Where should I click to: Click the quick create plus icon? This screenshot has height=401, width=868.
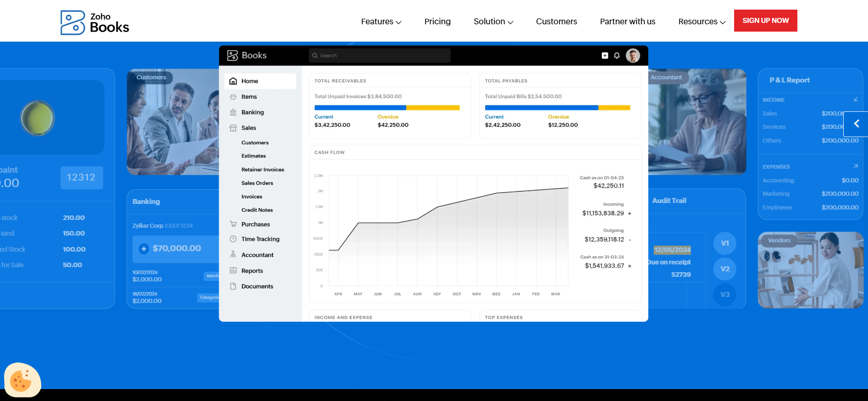[605, 55]
